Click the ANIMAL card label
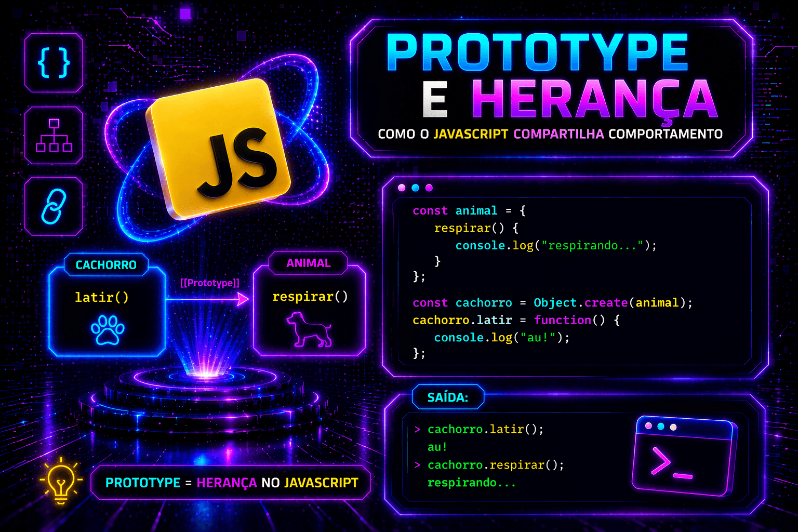 click(x=309, y=263)
